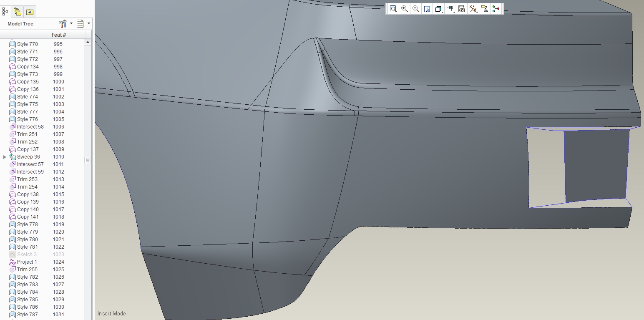The image size is (644, 320).
Task: Click feature number 1029 cell
Action: (x=58, y=300)
